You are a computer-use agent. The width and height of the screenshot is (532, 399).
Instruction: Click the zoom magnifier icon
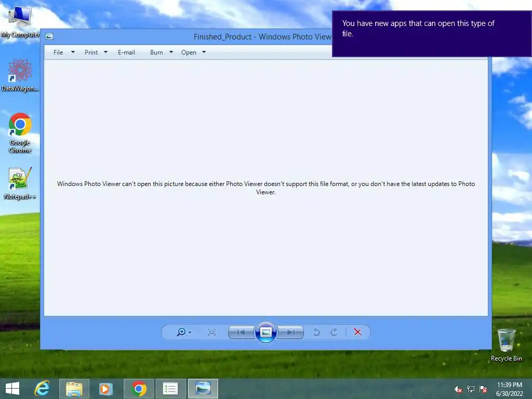pyautogui.click(x=181, y=332)
